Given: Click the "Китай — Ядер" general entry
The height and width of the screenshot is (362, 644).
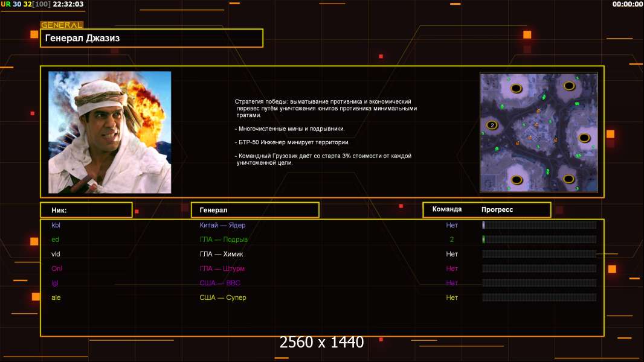Looking at the screenshot, I should [x=222, y=225].
